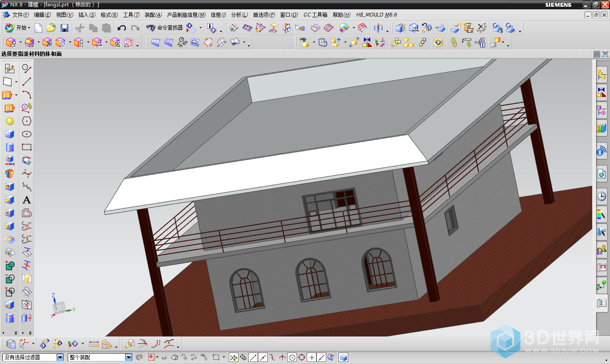Toggle the end point snap option

point(253,358)
